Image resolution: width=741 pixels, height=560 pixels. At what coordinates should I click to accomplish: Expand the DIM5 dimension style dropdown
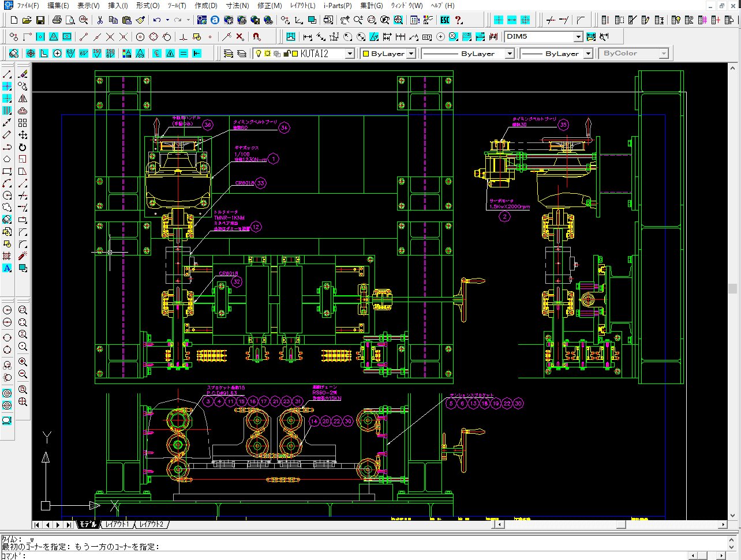pos(578,37)
